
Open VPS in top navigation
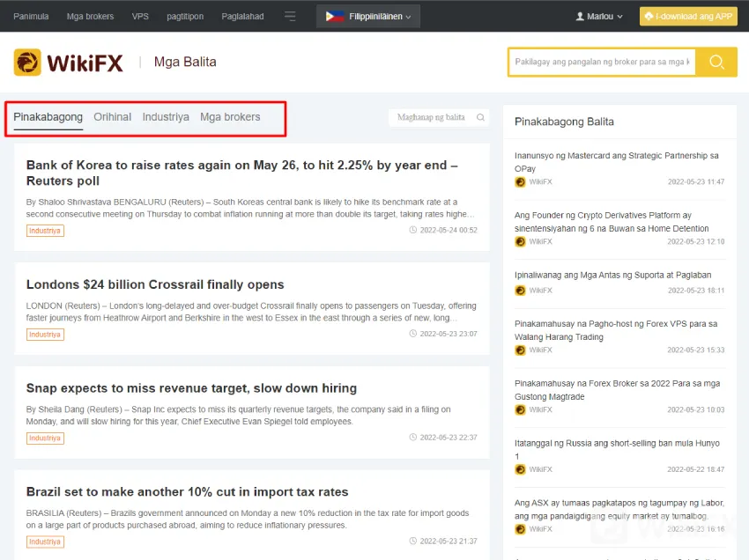140,16
